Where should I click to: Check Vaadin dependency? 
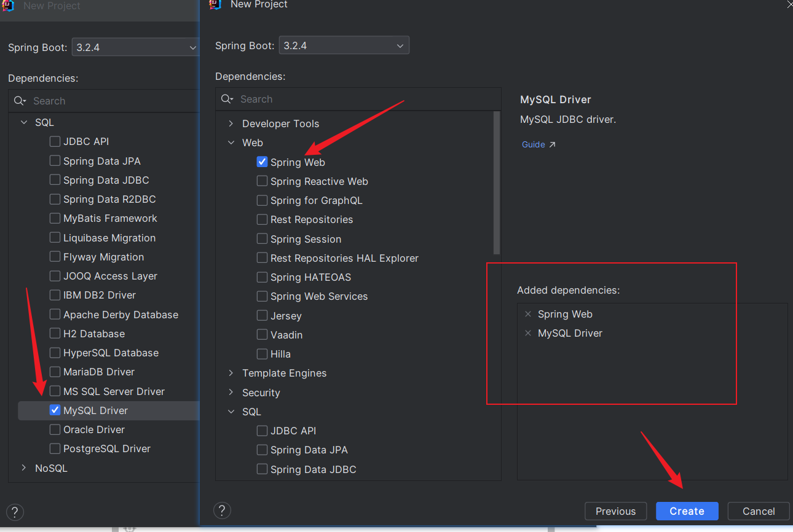[x=262, y=335]
